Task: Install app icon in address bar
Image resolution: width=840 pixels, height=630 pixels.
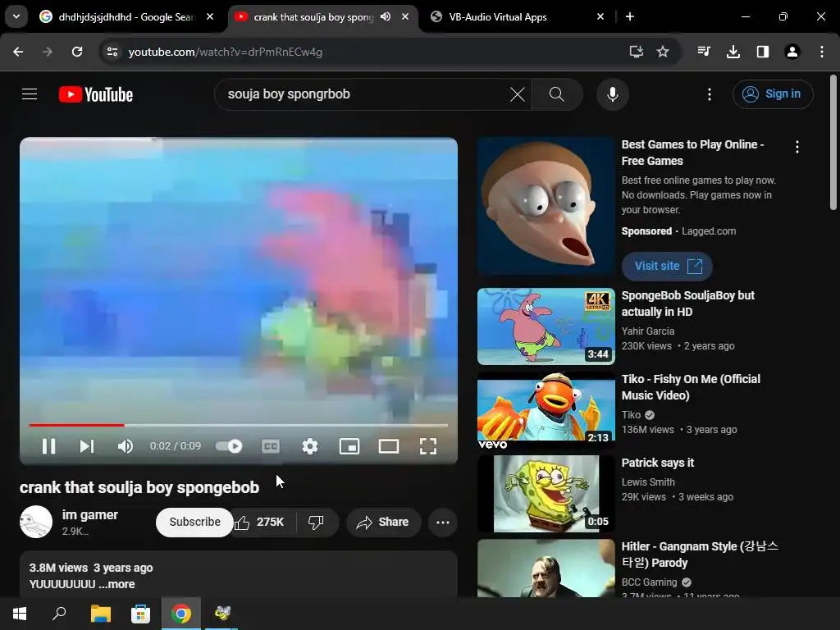Action: coord(636,52)
